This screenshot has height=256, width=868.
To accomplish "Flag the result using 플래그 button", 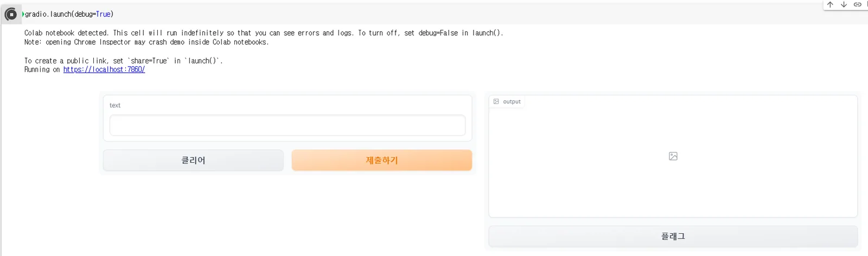I will pos(673,236).
